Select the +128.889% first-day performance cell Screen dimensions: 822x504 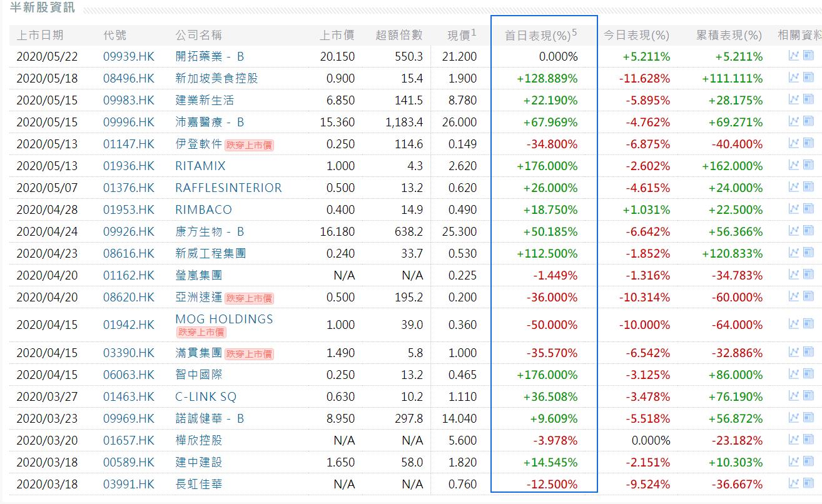(547, 78)
